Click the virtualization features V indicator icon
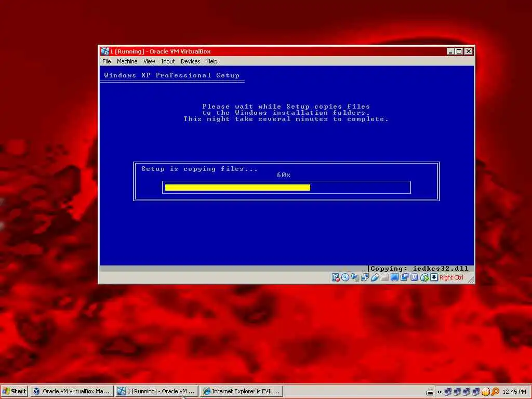The height and width of the screenshot is (399, 532). [x=414, y=277]
